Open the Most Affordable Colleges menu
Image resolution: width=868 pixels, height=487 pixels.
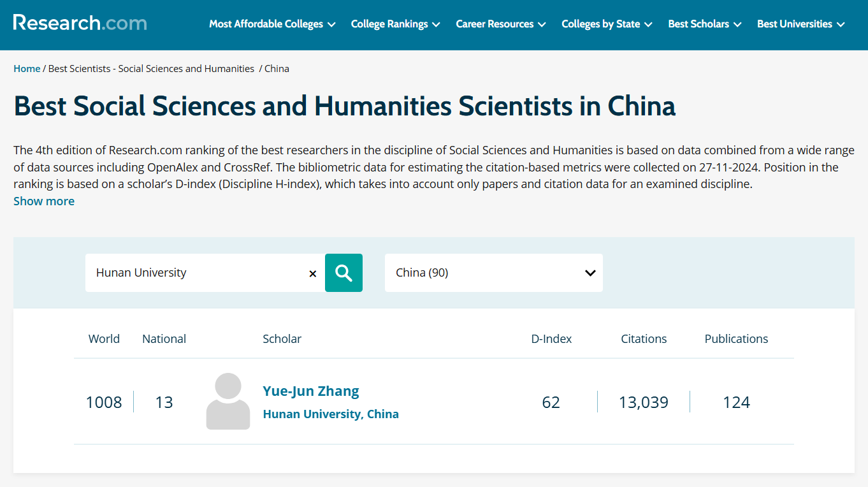272,24
